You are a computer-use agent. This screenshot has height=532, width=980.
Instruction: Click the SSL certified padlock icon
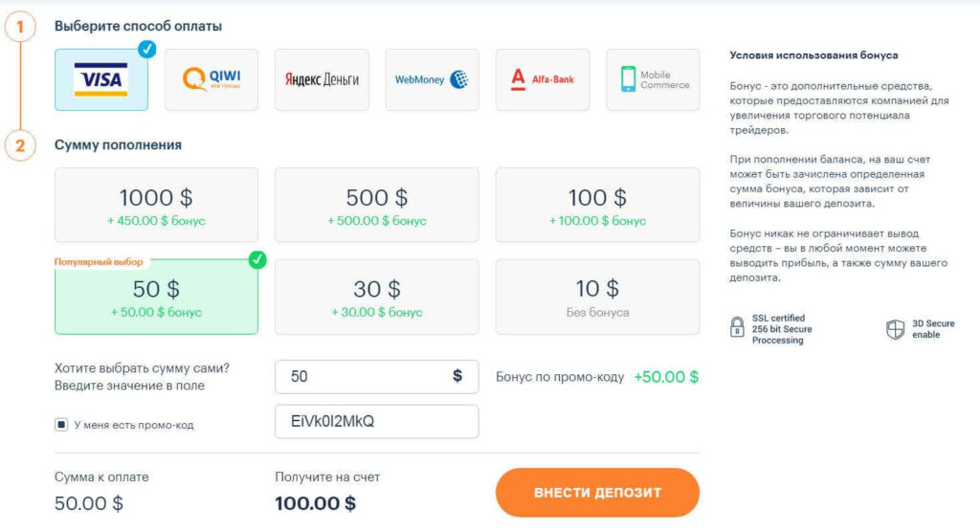coord(737,328)
